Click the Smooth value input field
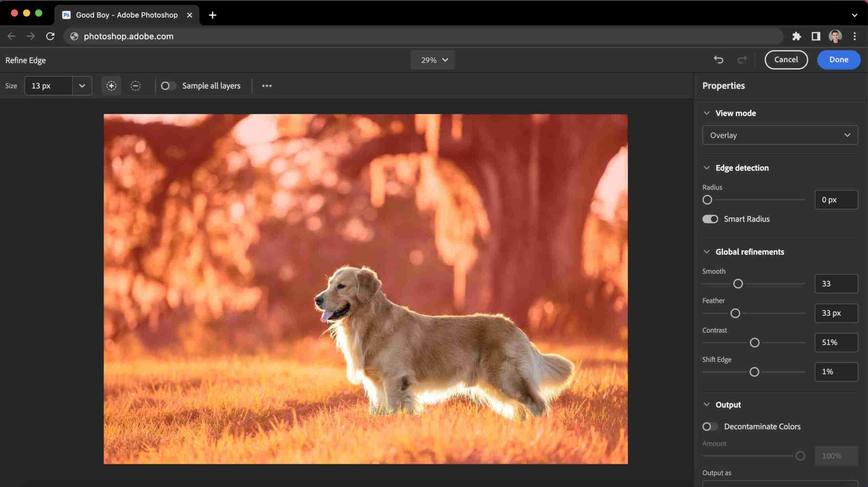This screenshot has width=868, height=487. tap(836, 283)
